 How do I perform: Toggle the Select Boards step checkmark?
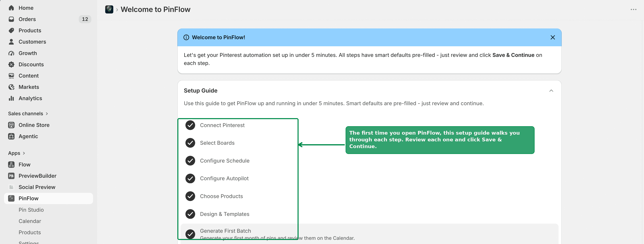pyautogui.click(x=190, y=143)
